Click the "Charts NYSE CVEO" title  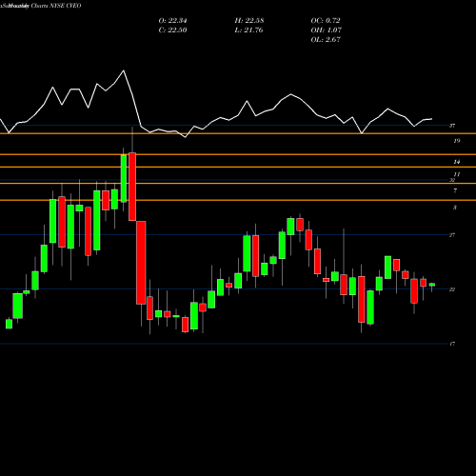pos(56,6)
